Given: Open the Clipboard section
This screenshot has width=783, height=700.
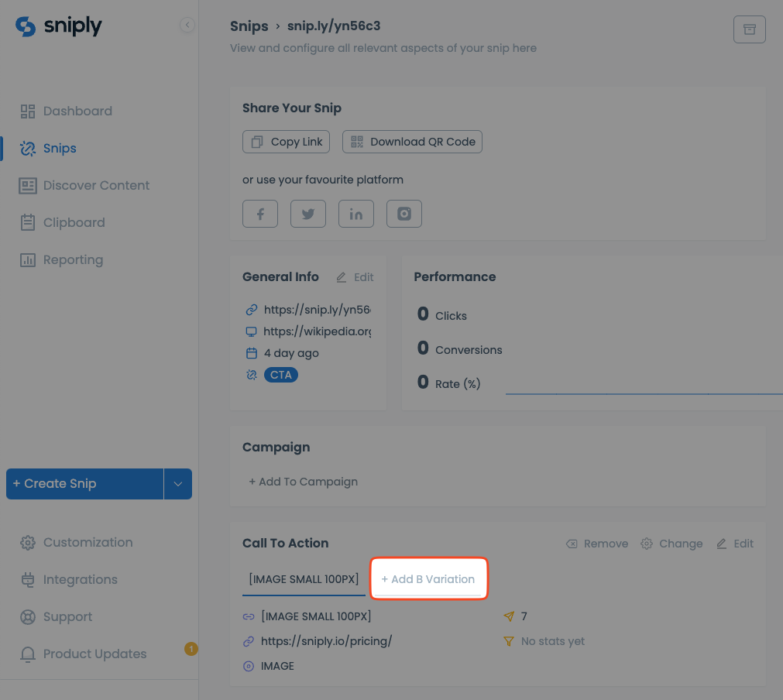Looking at the screenshot, I should click(74, 222).
